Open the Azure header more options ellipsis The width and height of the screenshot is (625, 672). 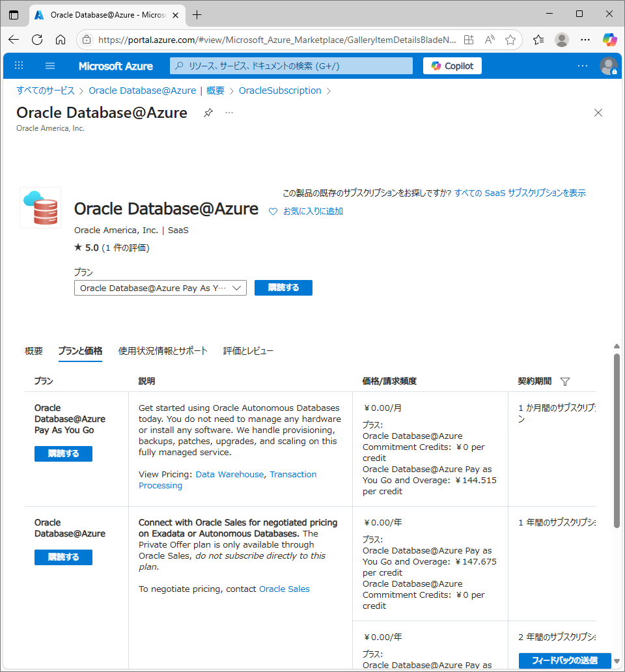[583, 66]
